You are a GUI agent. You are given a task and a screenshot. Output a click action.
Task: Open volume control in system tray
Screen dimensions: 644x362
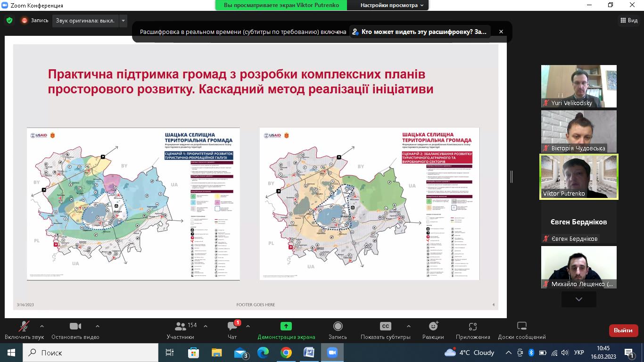(x=565, y=353)
